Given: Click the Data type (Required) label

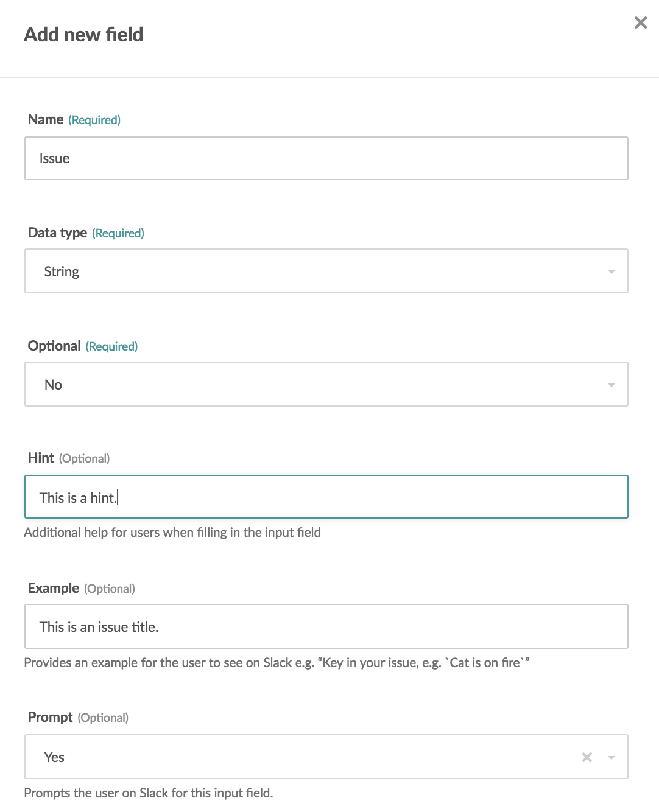Looking at the screenshot, I should (x=86, y=233).
